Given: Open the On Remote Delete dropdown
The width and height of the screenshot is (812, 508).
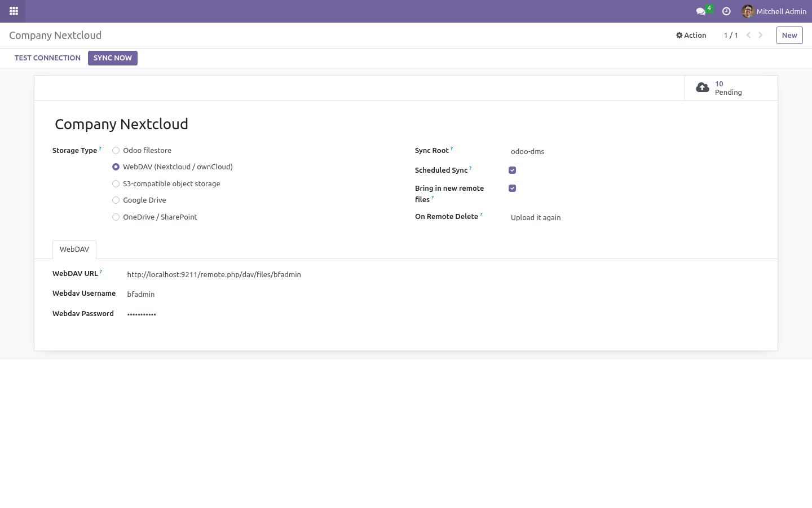Looking at the screenshot, I should pyautogui.click(x=634, y=217).
